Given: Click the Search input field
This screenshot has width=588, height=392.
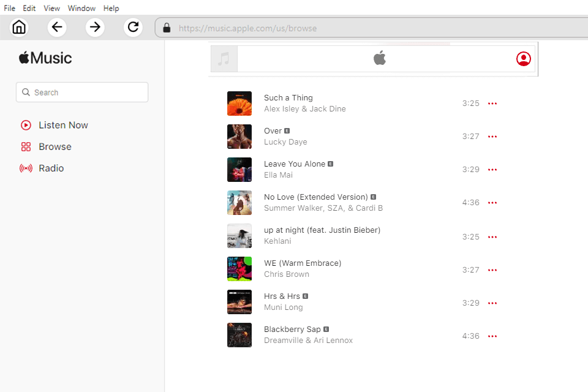Looking at the screenshot, I should click(82, 92).
